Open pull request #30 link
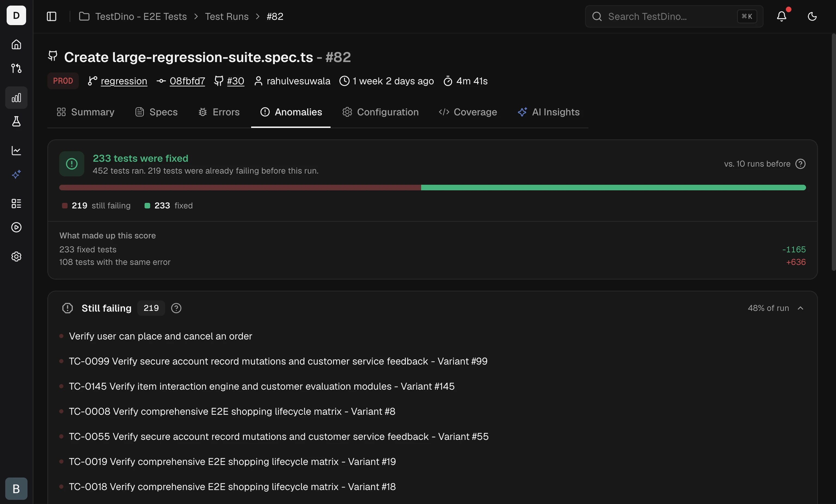The height and width of the screenshot is (504, 836). point(235,81)
